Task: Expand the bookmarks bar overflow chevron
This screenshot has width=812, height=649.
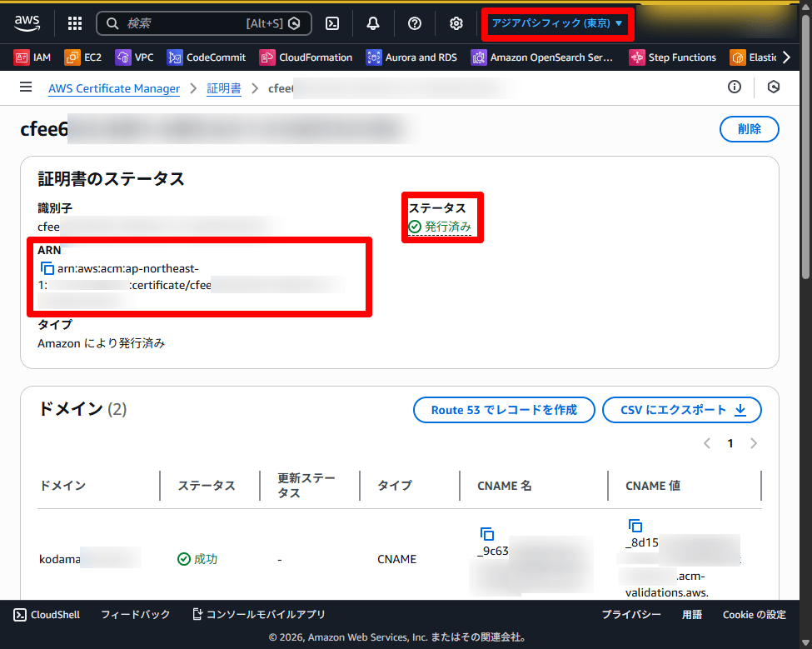Action: tap(785, 57)
